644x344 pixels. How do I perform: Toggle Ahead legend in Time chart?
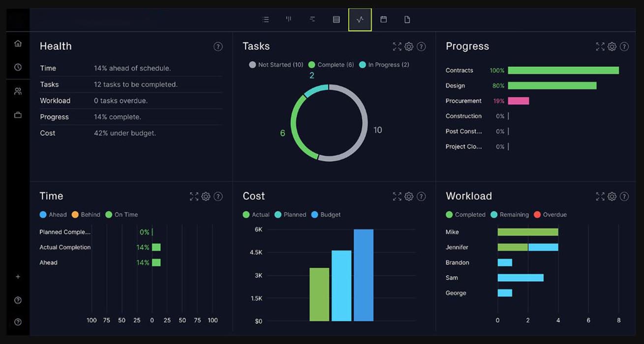tap(53, 215)
